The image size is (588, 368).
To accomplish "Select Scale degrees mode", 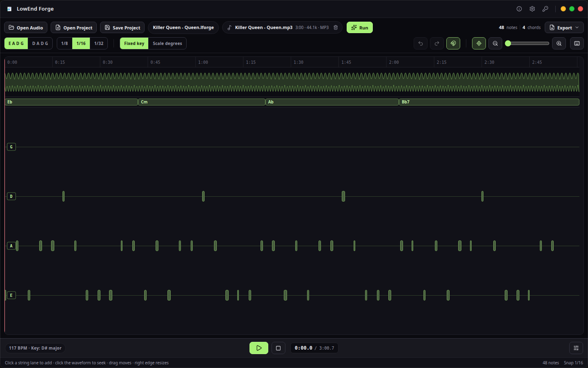I will click(167, 43).
